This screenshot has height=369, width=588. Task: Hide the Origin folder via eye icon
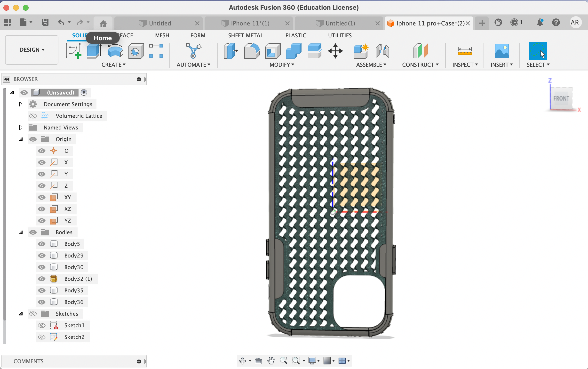[x=33, y=139]
